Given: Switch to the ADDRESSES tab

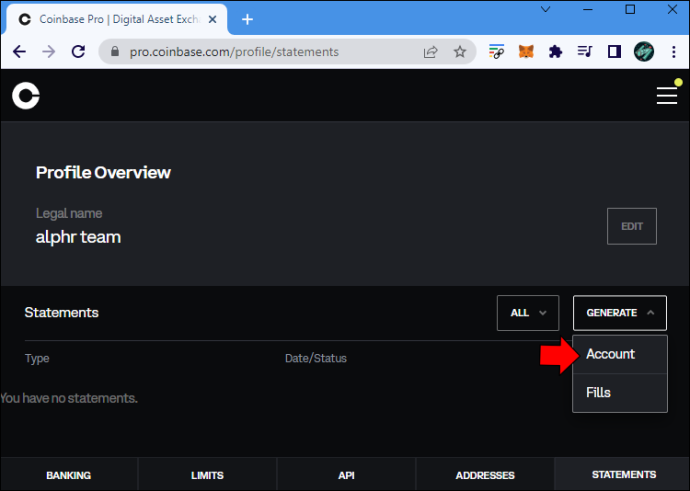Looking at the screenshot, I should (485, 475).
